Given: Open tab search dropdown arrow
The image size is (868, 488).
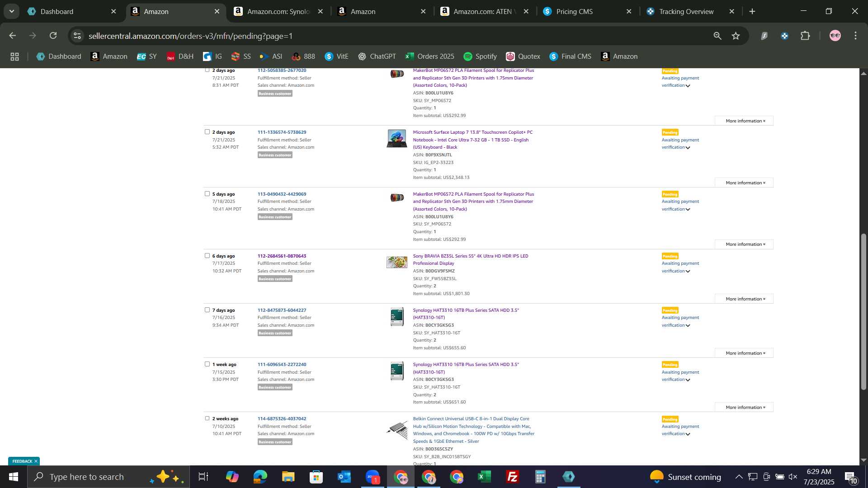Looking at the screenshot, I should 11,11.
